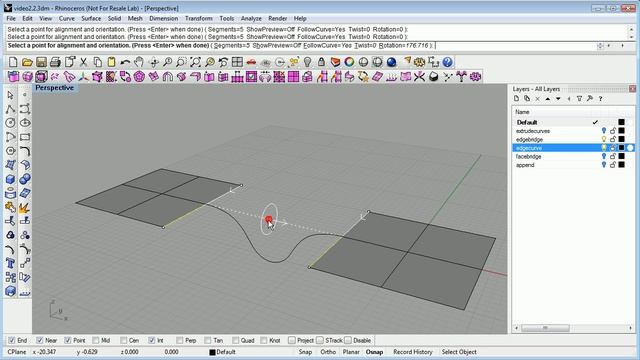Open Help with the blue question icon
Screen dimensions: 640x360
(x=447, y=62)
